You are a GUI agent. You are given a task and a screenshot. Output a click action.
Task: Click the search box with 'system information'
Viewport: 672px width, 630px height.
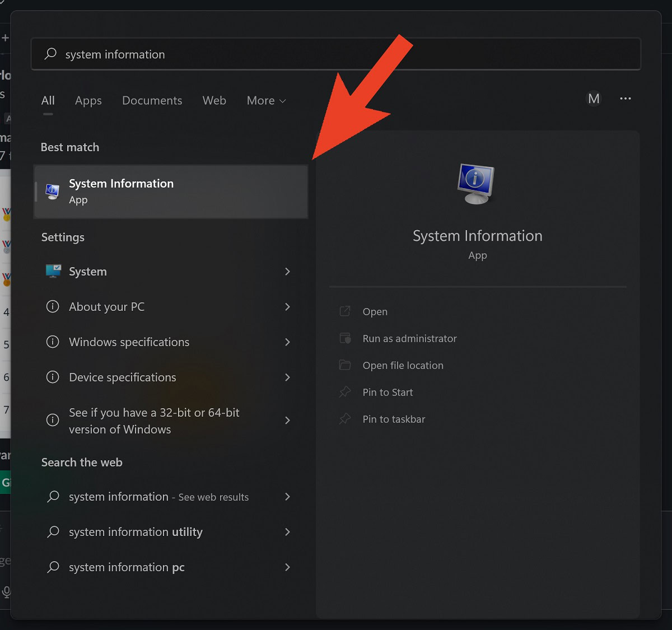336,54
